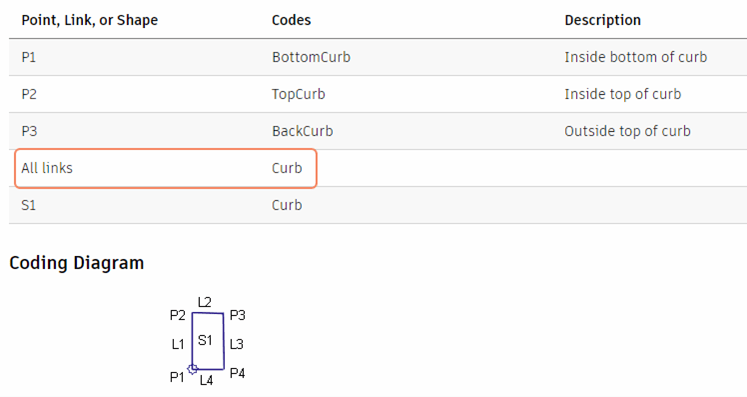
Task: Click the L3 link label in diagram
Action: 236,344
